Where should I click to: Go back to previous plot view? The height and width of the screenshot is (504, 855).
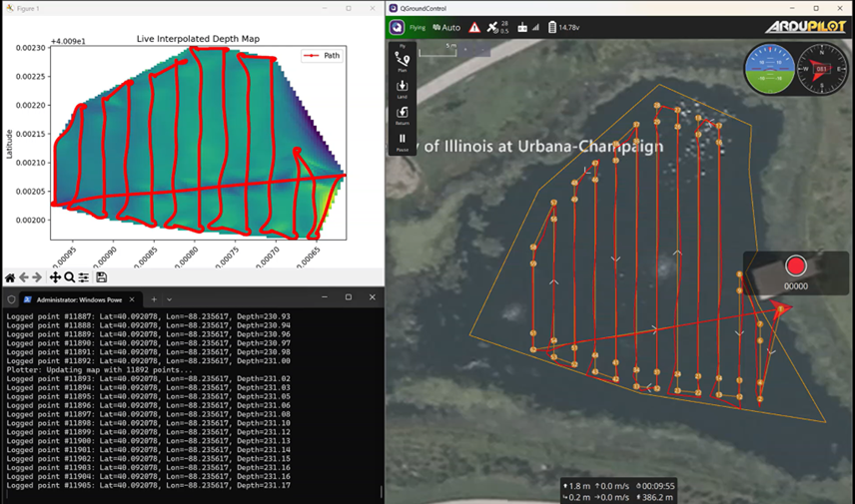tap(23, 277)
